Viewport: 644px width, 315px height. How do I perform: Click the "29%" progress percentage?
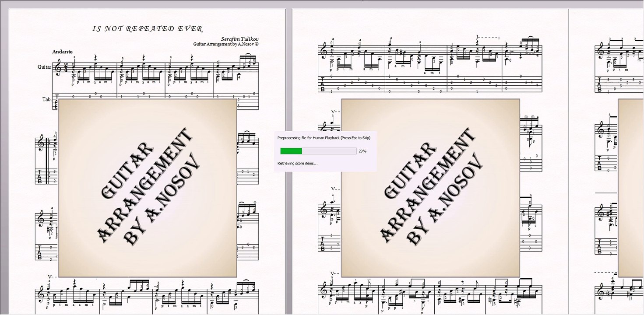tap(362, 151)
